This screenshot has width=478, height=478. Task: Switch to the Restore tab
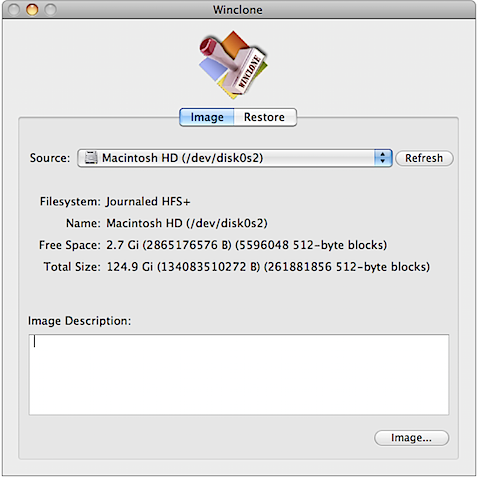click(x=265, y=117)
